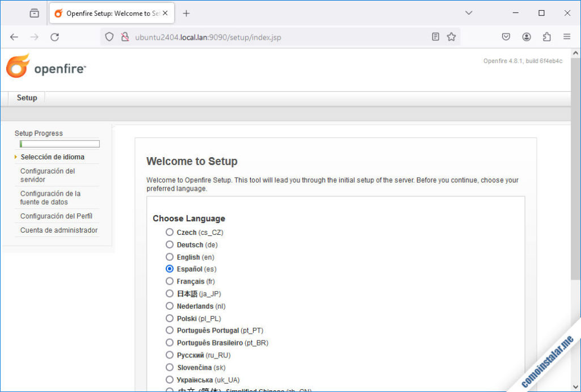Screen dimensions: 581x392
Task: Open the Pocket save icon
Action: coord(506,36)
